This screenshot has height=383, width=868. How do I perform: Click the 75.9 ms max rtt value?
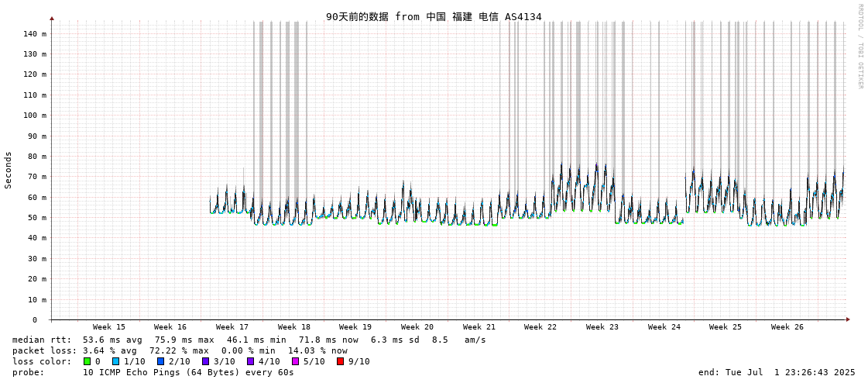[x=184, y=340]
